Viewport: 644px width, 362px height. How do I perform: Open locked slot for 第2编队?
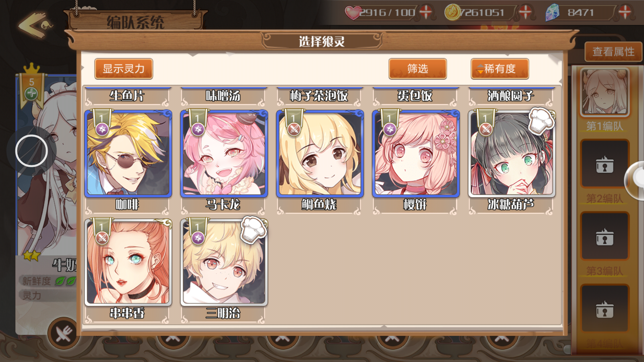(x=605, y=164)
